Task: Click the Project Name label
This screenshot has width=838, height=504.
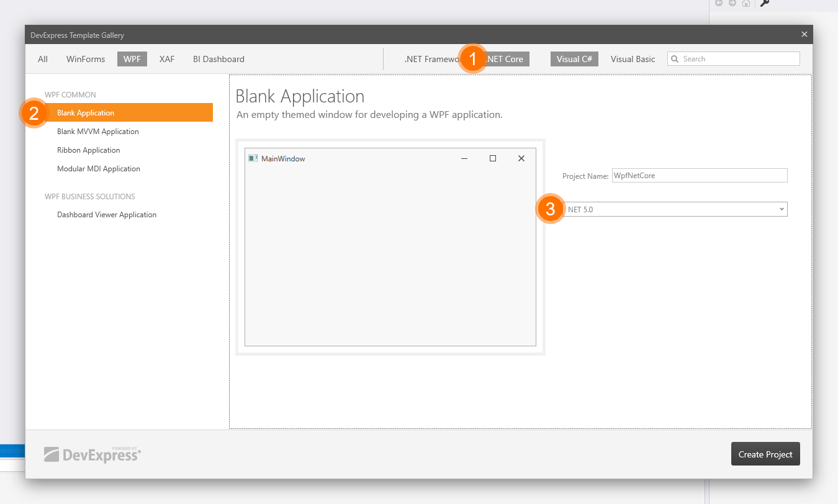Action: (x=585, y=176)
